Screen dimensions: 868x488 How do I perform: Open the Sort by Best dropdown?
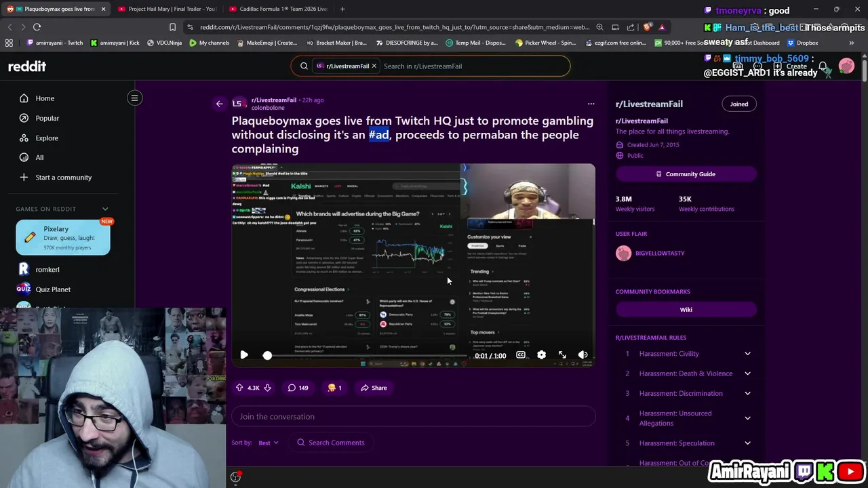click(x=269, y=443)
